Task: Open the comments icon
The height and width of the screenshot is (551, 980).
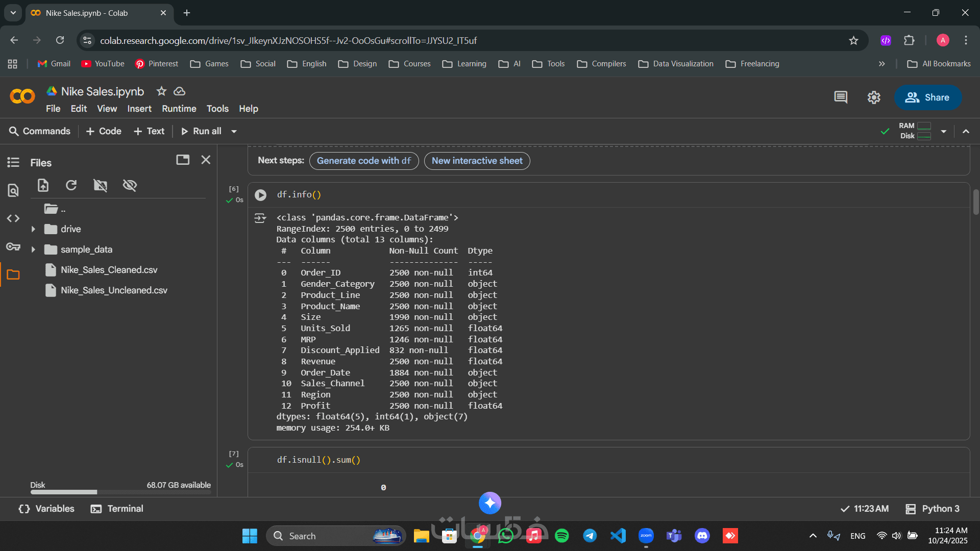Action: tap(841, 97)
